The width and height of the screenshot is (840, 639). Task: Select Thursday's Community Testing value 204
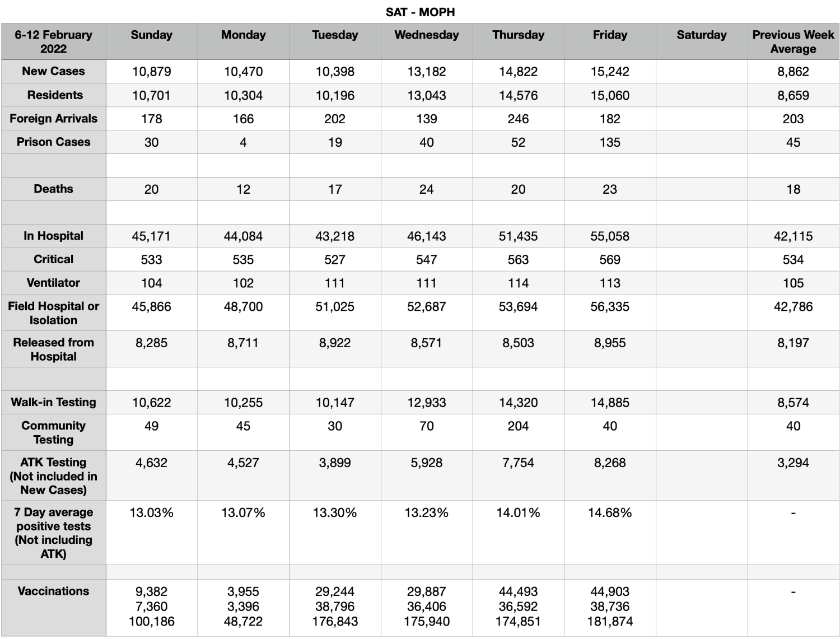pyautogui.click(x=518, y=426)
